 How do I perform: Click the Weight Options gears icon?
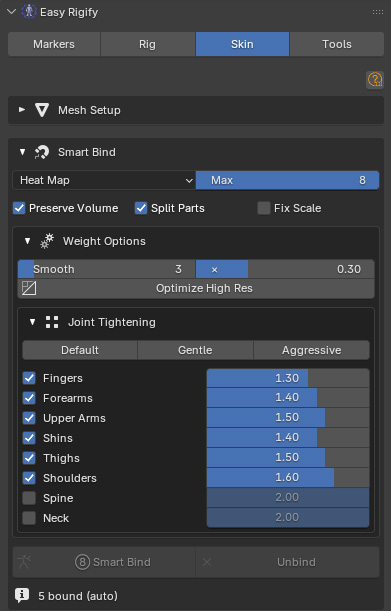tap(47, 241)
